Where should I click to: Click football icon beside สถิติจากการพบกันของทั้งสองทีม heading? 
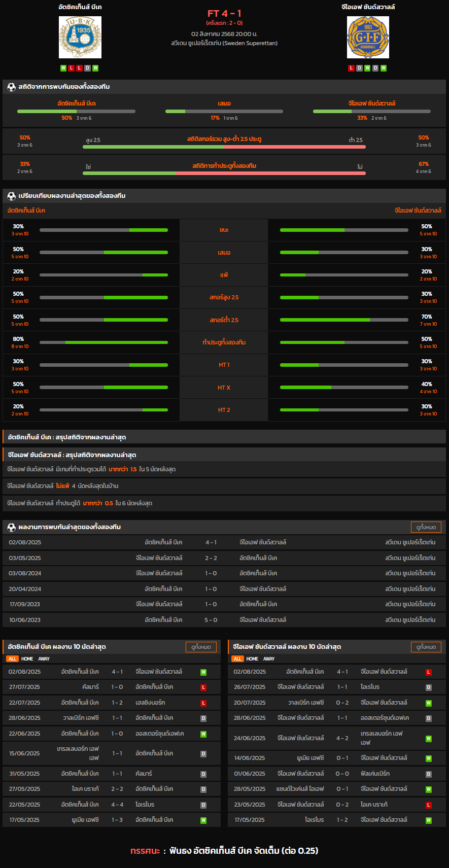12,87
